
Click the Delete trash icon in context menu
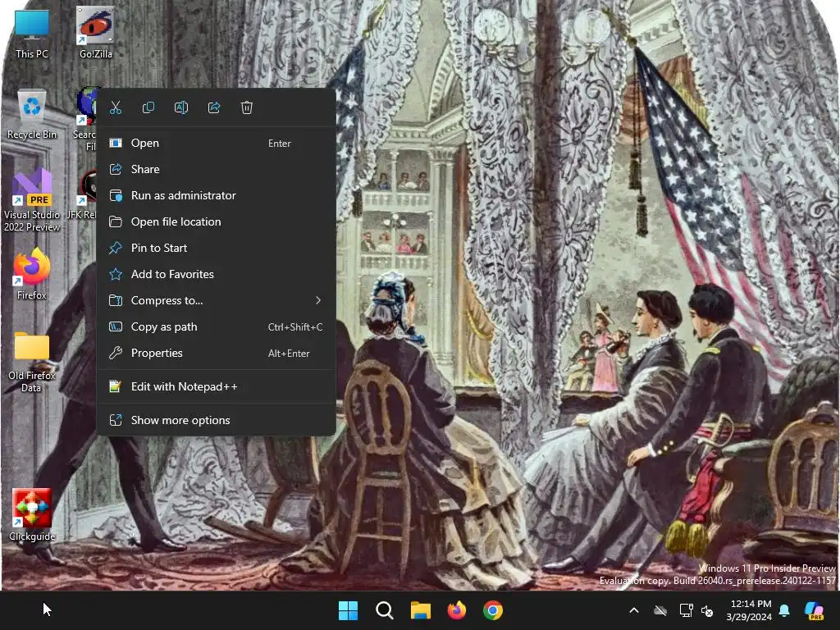click(x=246, y=107)
